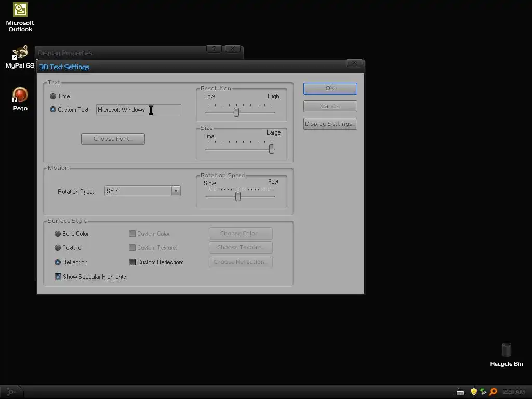Open the safely remove hardware tray icon
This screenshot has width=532, height=399.
pyautogui.click(x=483, y=392)
